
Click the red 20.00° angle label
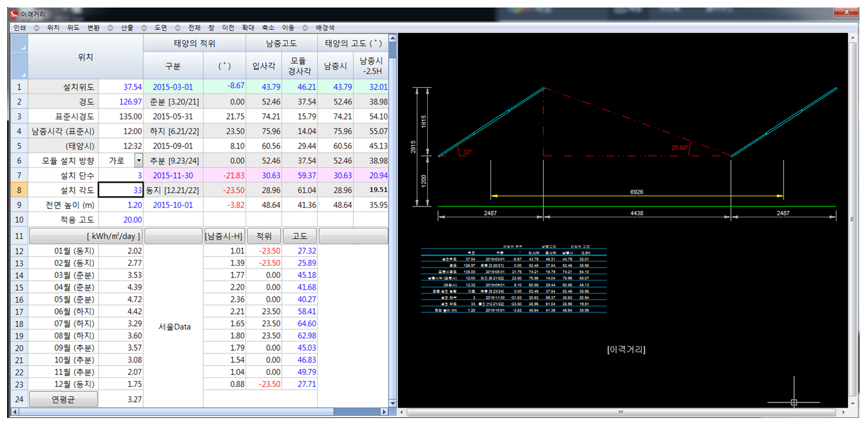[680, 148]
